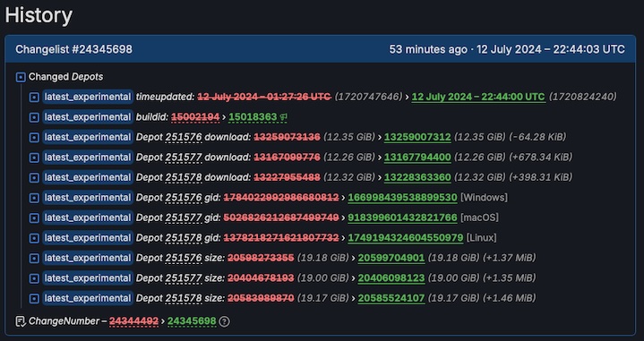Click the old changenumber 24344492

point(133,321)
